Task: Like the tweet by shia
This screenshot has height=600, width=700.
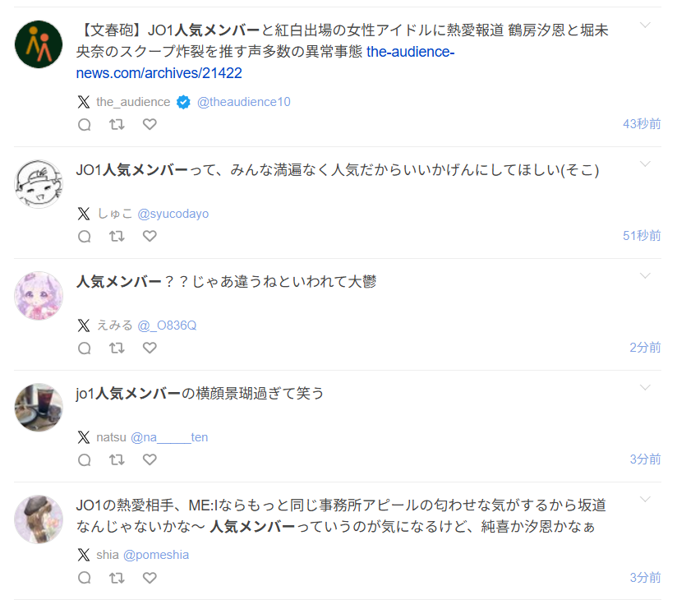Action: [x=150, y=578]
